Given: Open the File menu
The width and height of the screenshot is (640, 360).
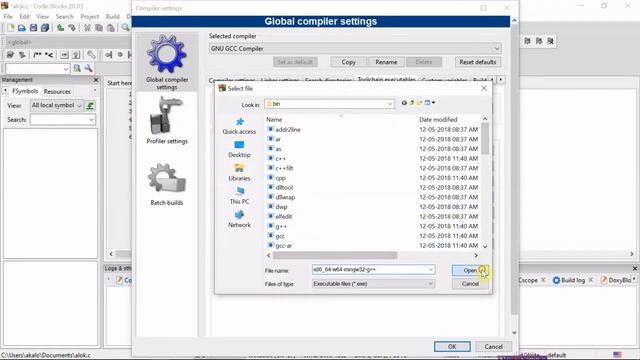Looking at the screenshot, I should click(8, 17).
